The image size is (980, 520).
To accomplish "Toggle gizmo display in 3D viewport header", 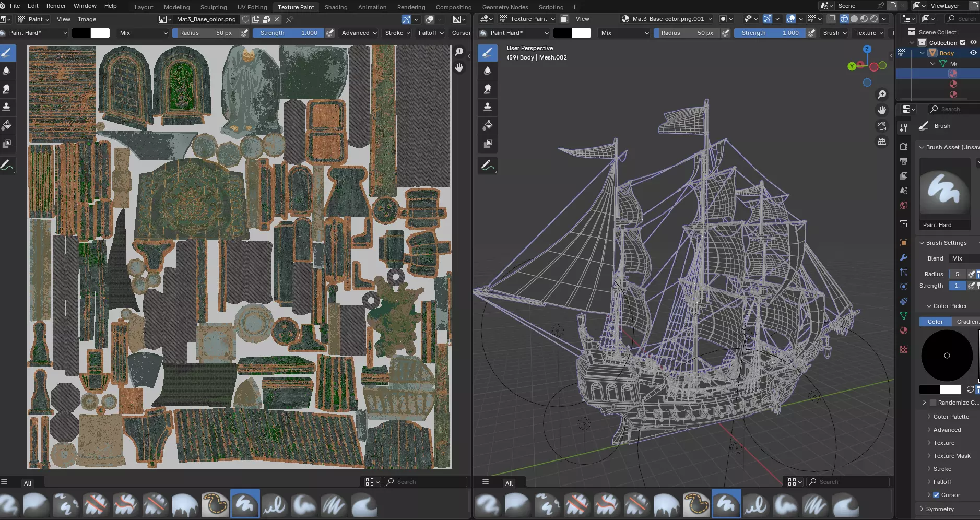I will 768,19.
